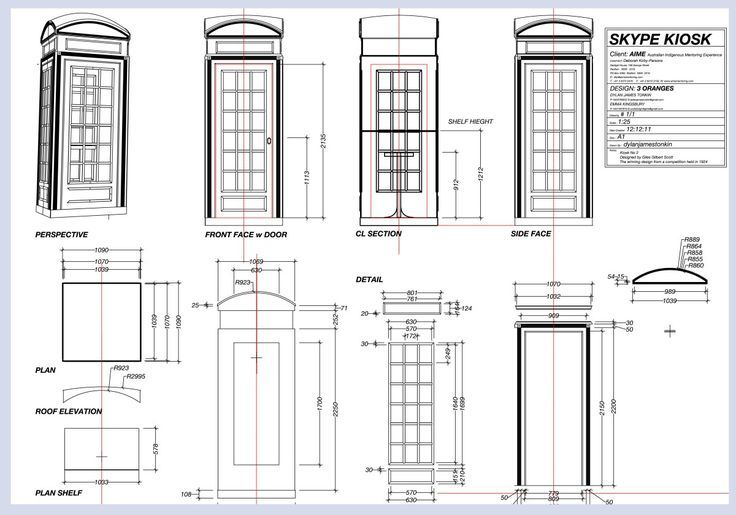736x515 pixels.
Task: Click the SIDE FACE label
Action: tap(531, 234)
